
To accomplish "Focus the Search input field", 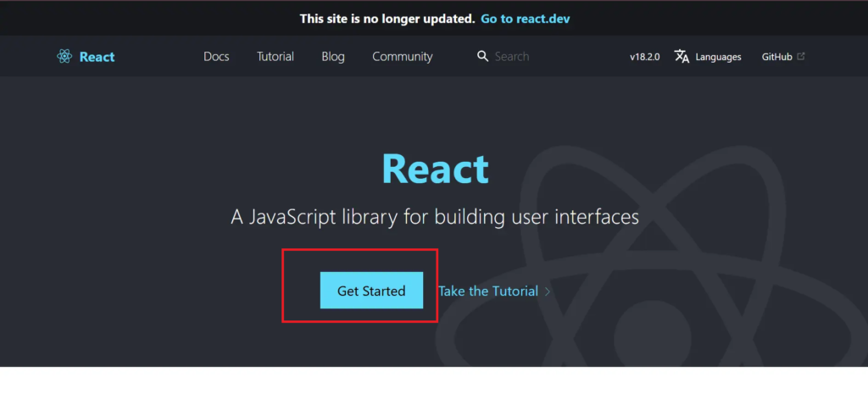I will tap(511, 57).
